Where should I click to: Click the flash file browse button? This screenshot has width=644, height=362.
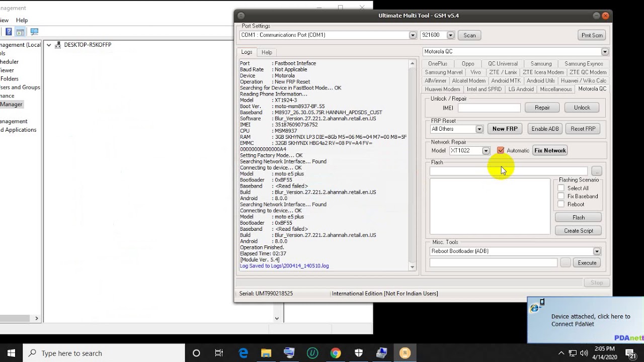597,171
